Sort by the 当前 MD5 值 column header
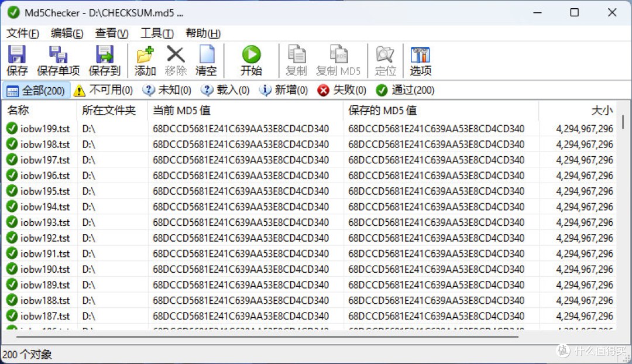Screen dimensions: 632x364 245,110
